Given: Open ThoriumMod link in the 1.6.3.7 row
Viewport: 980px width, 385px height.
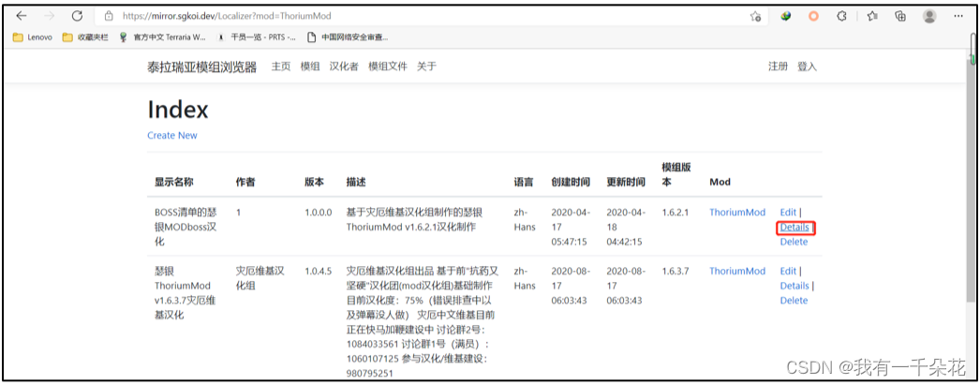Looking at the screenshot, I should pyautogui.click(x=737, y=272).
